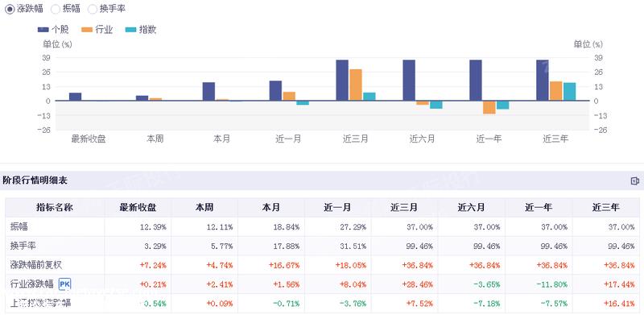Click the 最新收盘 axis label on chart
Viewport: 644px width, 315px height.
coord(89,139)
